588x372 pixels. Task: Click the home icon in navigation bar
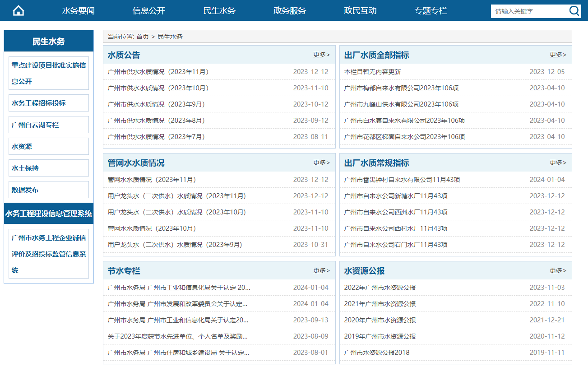coord(18,11)
